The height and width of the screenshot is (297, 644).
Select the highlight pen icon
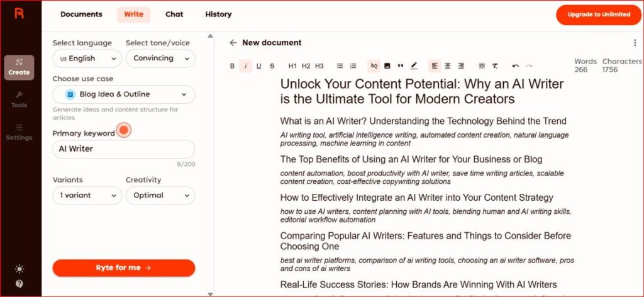[414, 65]
